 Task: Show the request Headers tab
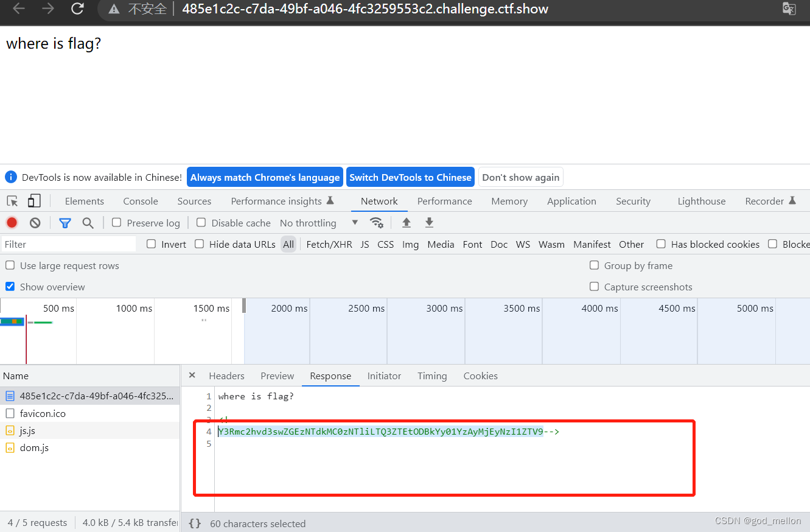point(227,376)
